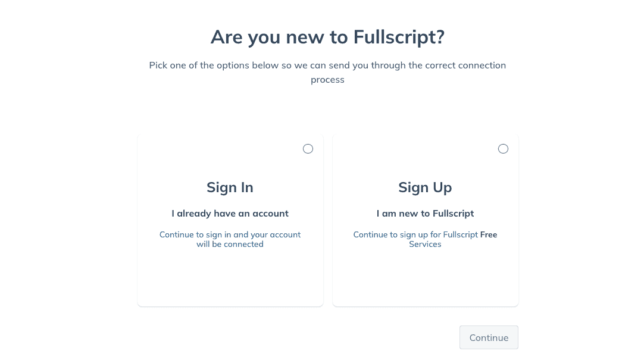Click the "Are you new to Fullscript?" title
The image size is (644, 357).
pos(327,37)
